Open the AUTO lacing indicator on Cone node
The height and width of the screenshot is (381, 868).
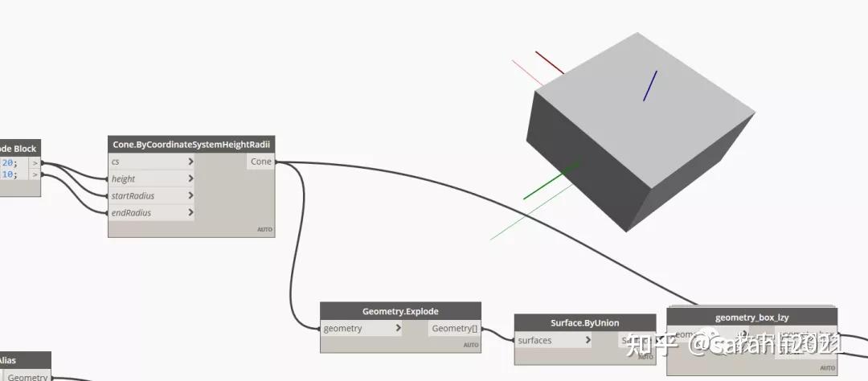click(265, 229)
